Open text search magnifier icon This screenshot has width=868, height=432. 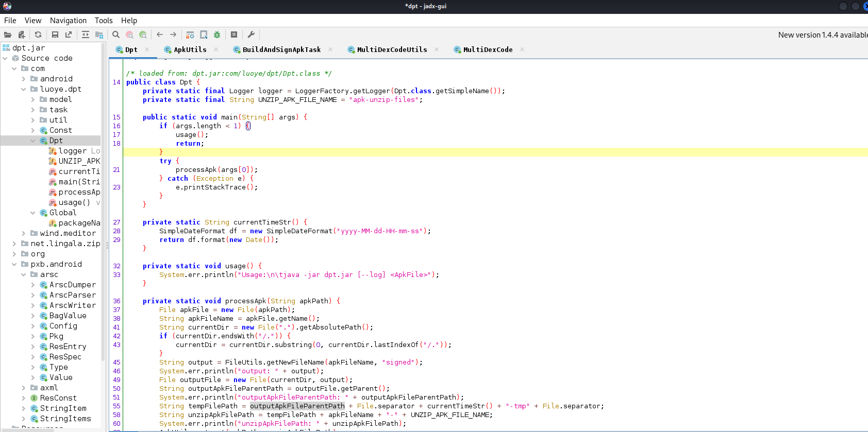point(116,34)
